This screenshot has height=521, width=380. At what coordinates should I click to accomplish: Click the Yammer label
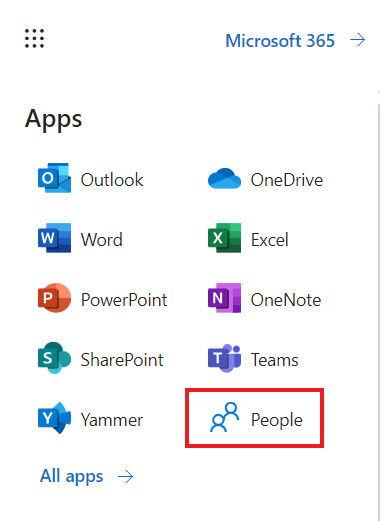pos(112,420)
